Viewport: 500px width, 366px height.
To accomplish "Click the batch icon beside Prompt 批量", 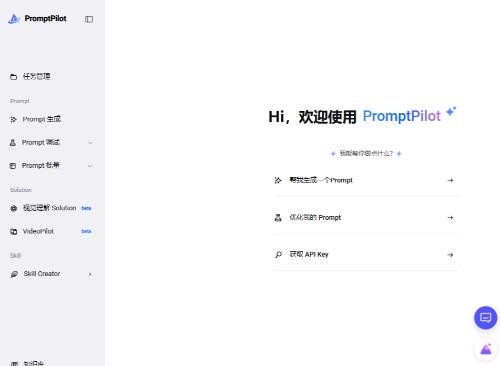I will point(13,166).
